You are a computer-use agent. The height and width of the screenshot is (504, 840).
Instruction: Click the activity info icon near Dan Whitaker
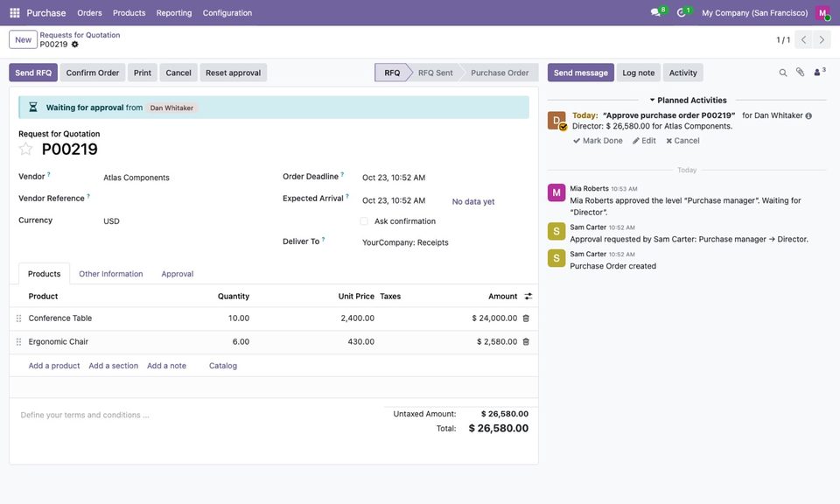click(808, 115)
